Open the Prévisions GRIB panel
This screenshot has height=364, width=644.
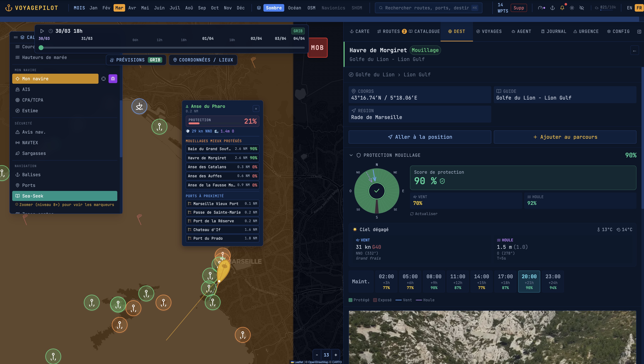[x=136, y=60]
